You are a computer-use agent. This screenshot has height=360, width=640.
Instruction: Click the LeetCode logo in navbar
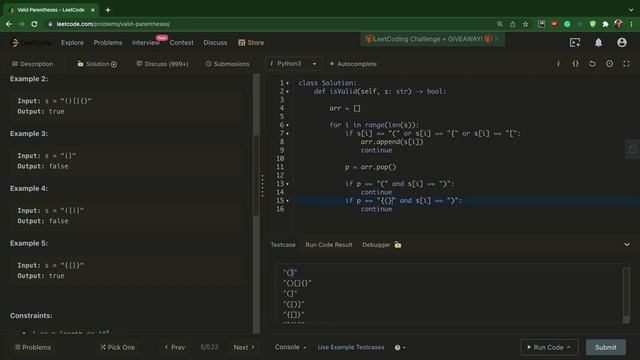[x=31, y=42]
